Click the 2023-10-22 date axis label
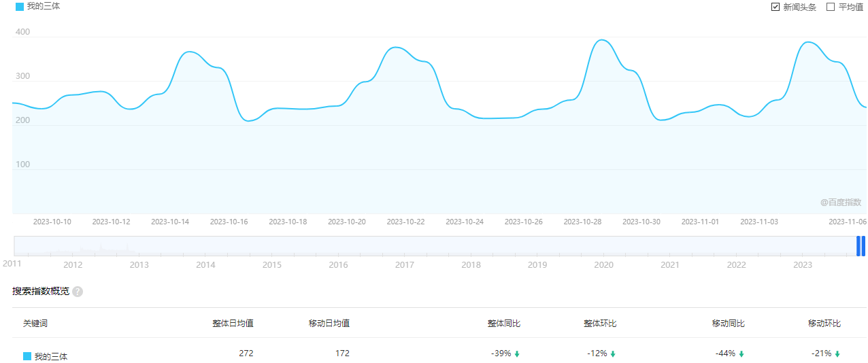The height and width of the screenshot is (363, 868). [x=405, y=222]
